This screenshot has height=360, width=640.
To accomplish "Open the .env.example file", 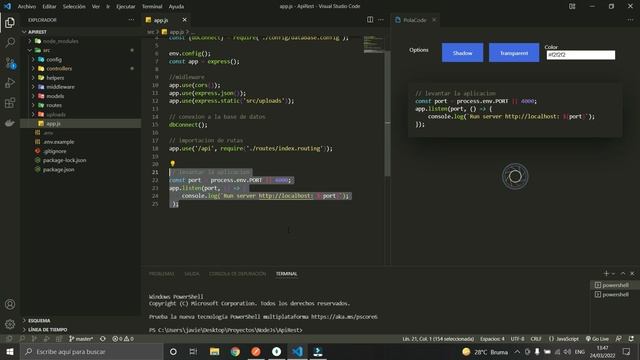I will pyautogui.click(x=58, y=142).
